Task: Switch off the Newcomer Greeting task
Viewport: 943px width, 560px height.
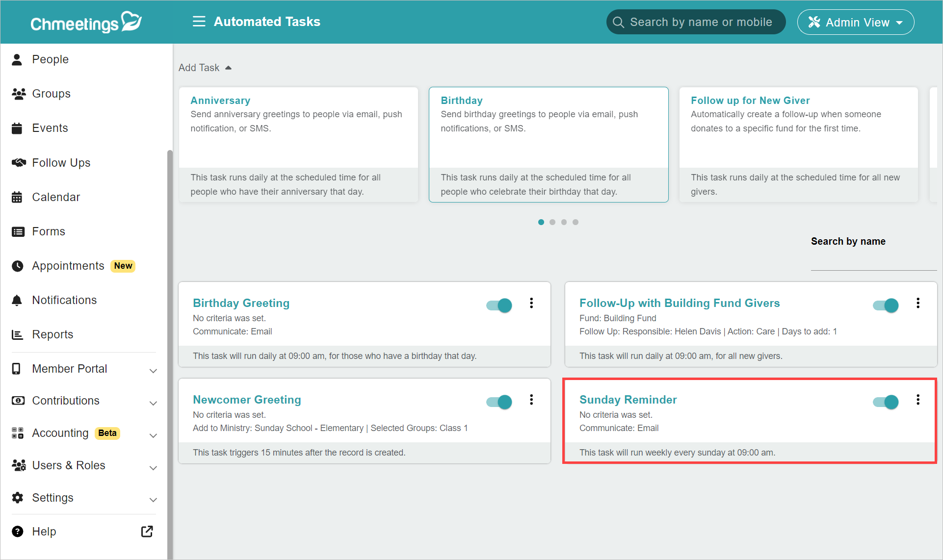Action: click(x=499, y=402)
